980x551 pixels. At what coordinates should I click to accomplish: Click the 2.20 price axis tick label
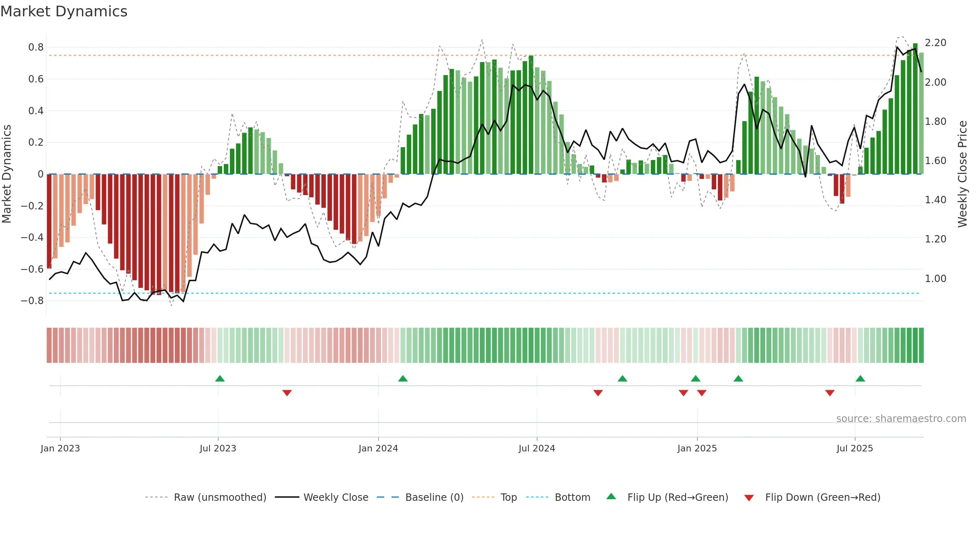point(935,43)
